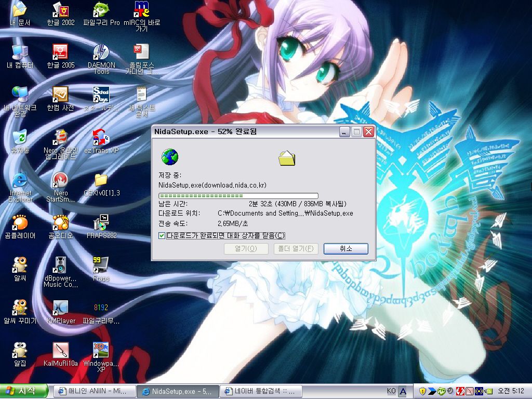Viewport: 532px width, 399px height.
Task: Select the Internet Explorer desktop icon
Action: coord(20,181)
